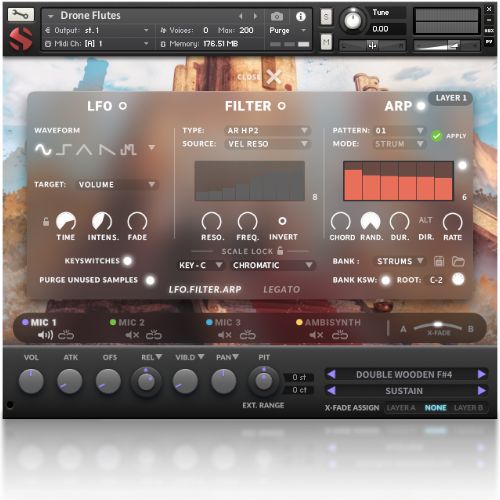Open the Bank Strums dropdown
This screenshot has width=500, height=500.
400,261
